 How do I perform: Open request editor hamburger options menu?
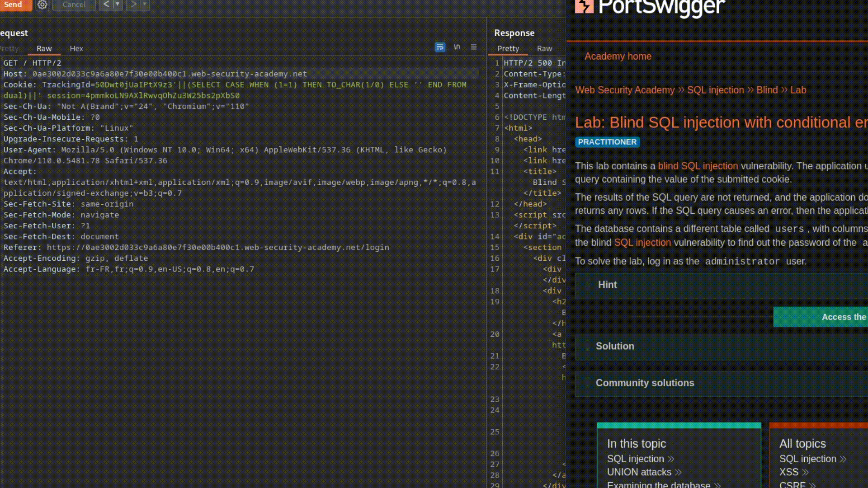(x=473, y=47)
